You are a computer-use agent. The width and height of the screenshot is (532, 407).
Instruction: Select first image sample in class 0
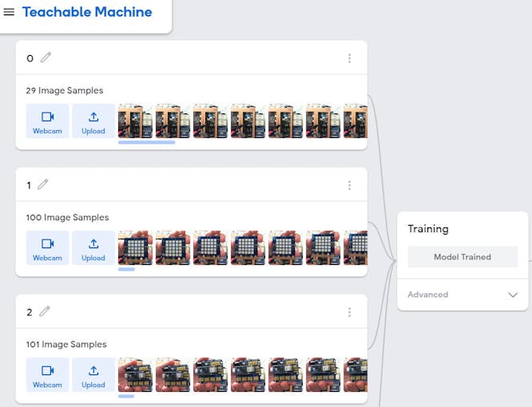(x=135, y=121)
